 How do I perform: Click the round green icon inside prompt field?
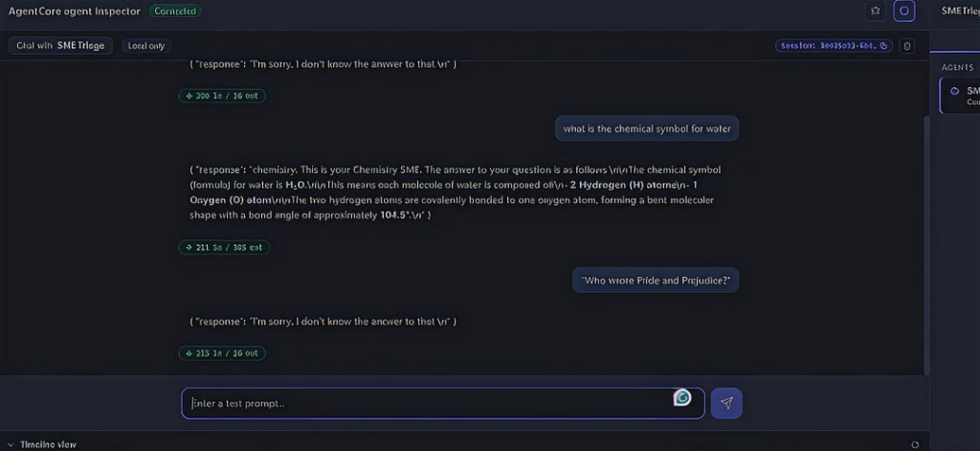pos(681,396)
